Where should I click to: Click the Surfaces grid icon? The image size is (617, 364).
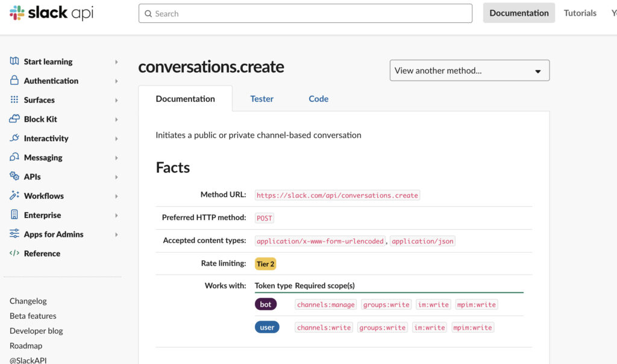14,99
